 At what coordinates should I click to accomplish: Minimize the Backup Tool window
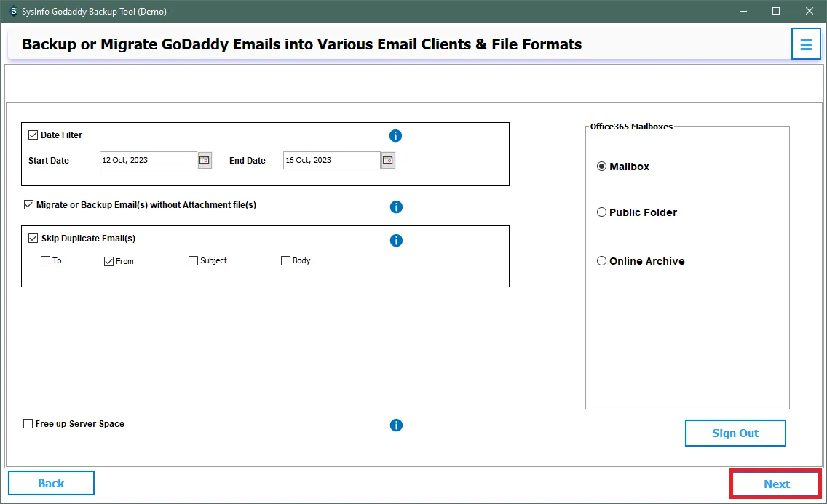pyautogui.click(x=743, y=11)
